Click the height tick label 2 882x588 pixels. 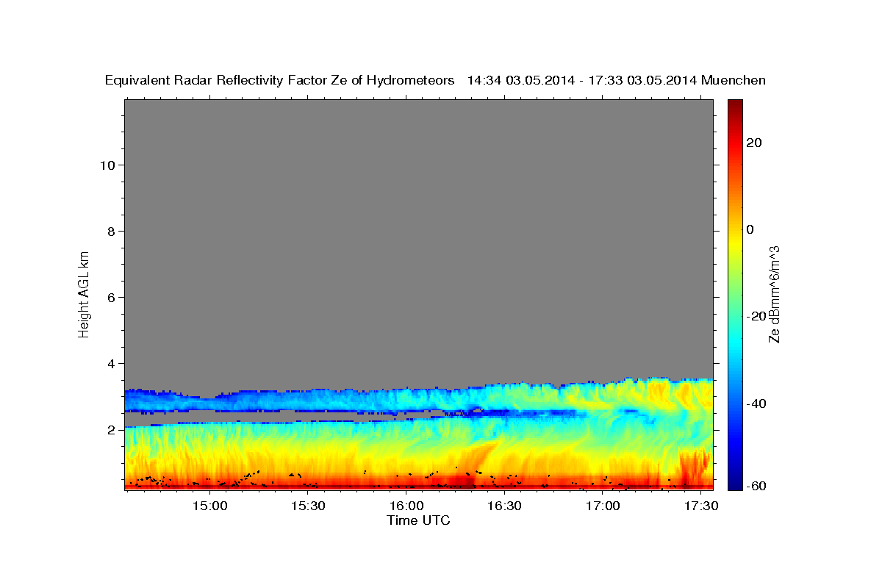(112, 429)
